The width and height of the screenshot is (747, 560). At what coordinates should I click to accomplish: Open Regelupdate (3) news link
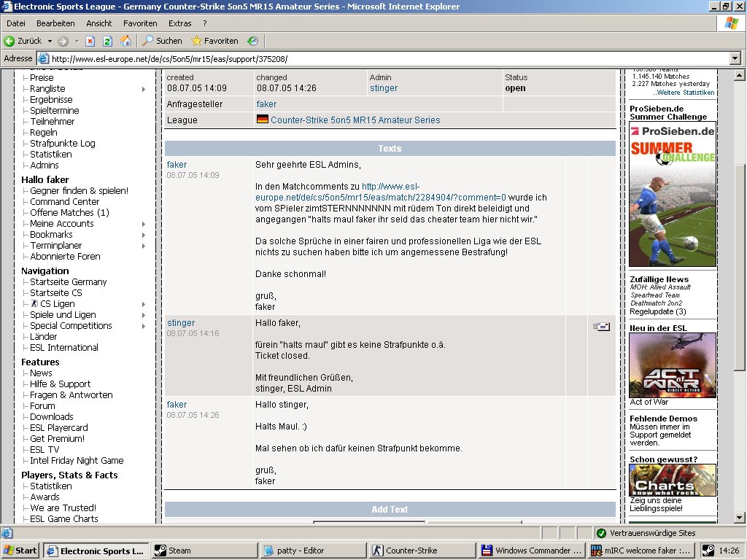(658, 312)
